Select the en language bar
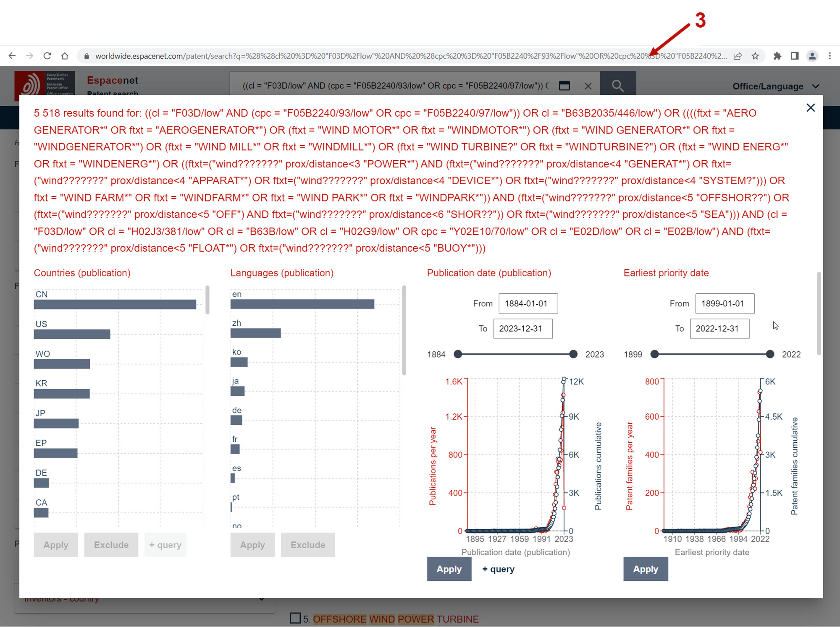 point(302,304)
